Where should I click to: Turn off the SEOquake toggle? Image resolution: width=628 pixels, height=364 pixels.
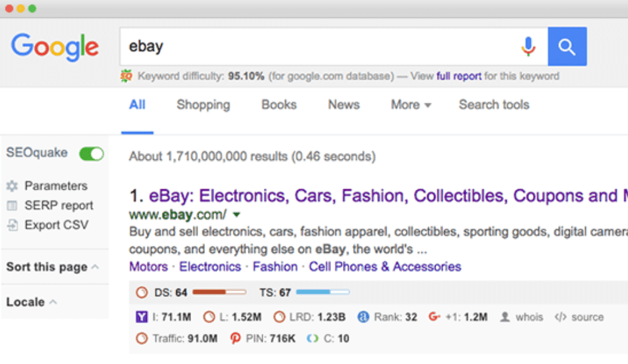pos(91,154)
